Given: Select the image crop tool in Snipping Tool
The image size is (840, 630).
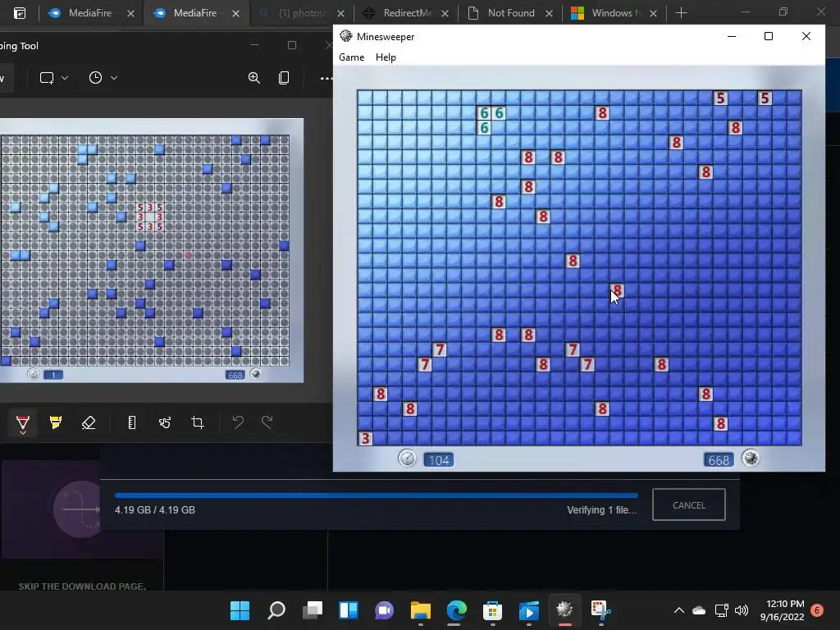Looking at the screenshot, I should pyautogui.click(x=198, y=422).
